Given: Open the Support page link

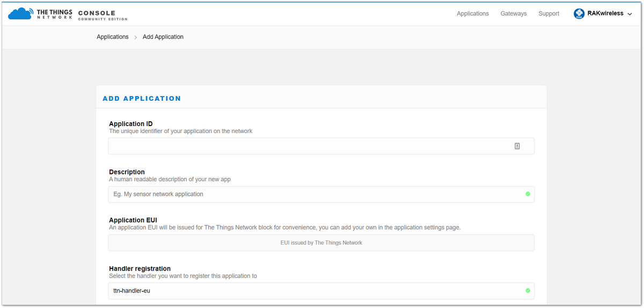Looking at the screenshot, I should [549, 14].
